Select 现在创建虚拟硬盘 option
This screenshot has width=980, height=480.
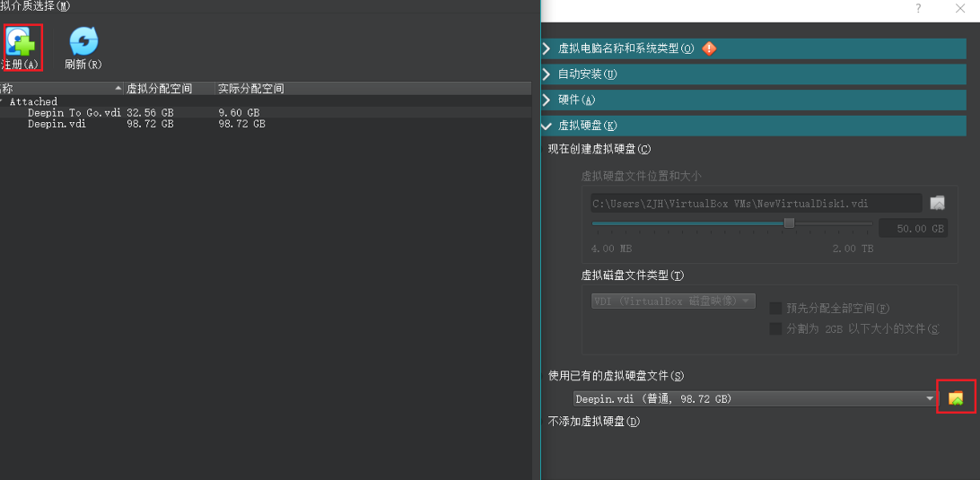coord(599,149)
